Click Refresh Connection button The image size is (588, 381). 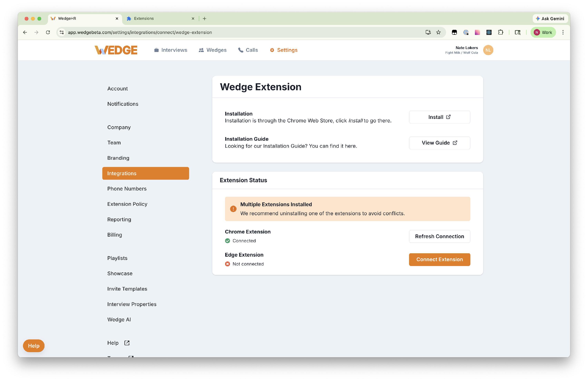pos(439,236)
